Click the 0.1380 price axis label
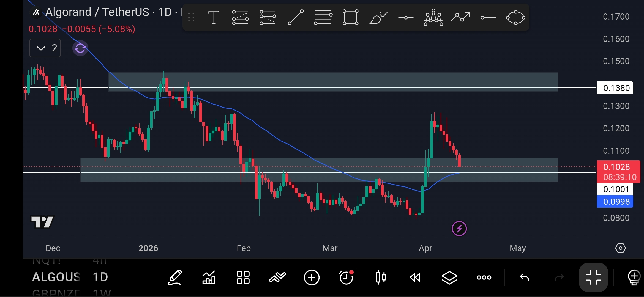The height and width of the screenshot is (297, 644). (x=615, y=88)
